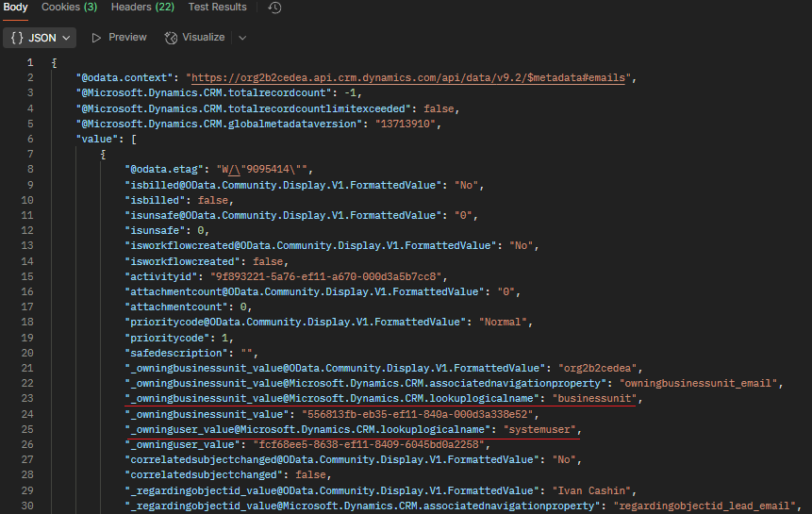Open the Test Results tab

tap(218, 8)
